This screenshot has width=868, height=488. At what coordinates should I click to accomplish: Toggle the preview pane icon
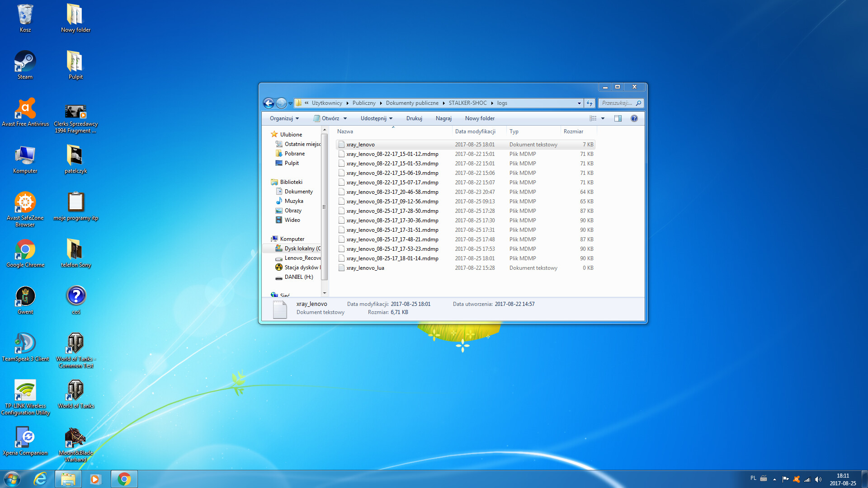pos(618,118)
